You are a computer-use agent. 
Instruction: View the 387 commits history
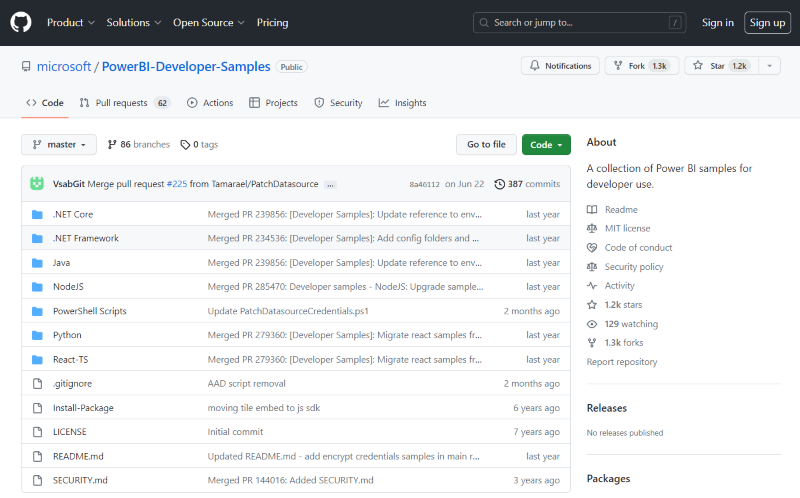click(527, 184)
